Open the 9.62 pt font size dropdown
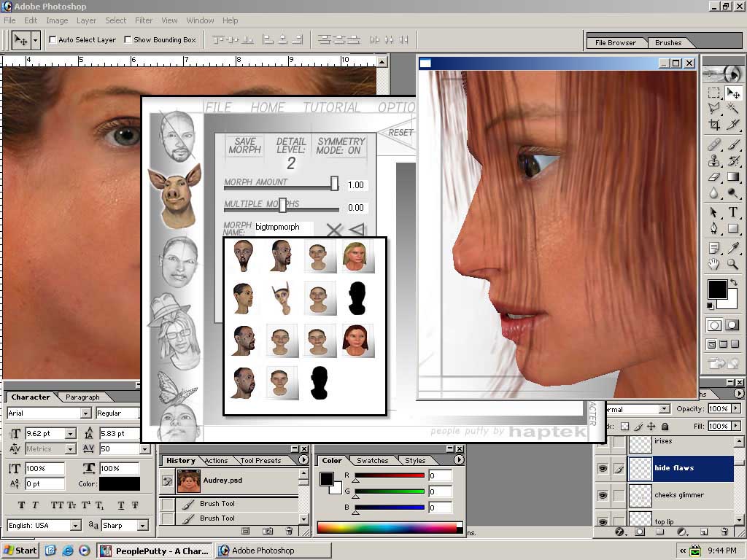The image size is (747, 560). [x=71, y=433]
